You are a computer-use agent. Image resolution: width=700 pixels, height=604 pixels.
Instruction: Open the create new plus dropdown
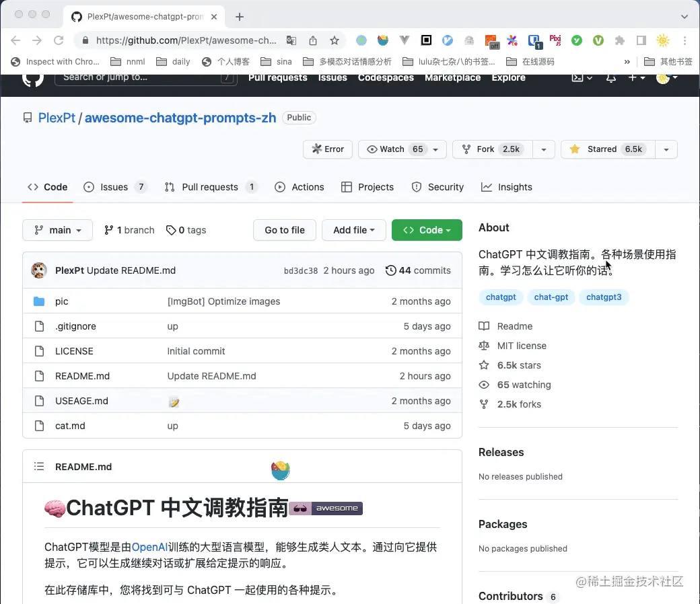click(x=637, y=77)
